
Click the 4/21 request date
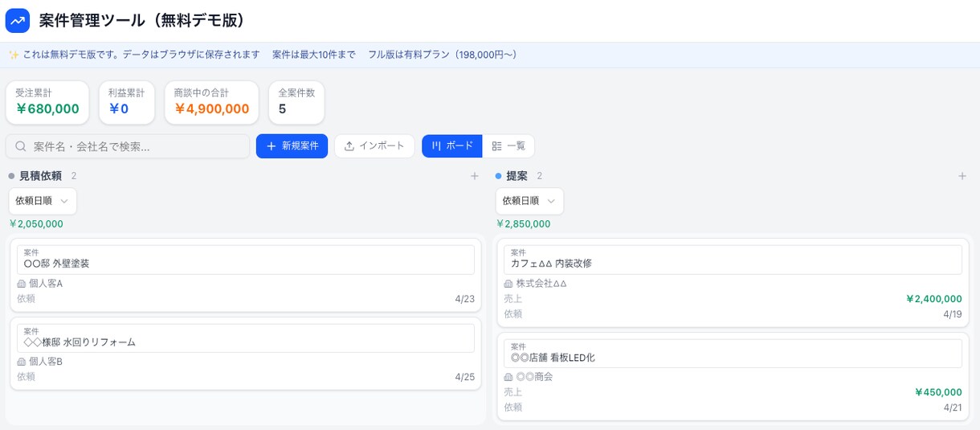[952, 407]
